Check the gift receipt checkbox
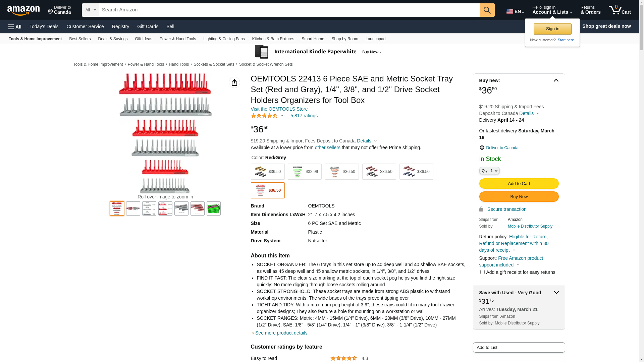The width and height of the screenshot is (644, 362). pyautogui.click(x=482, y=272)
